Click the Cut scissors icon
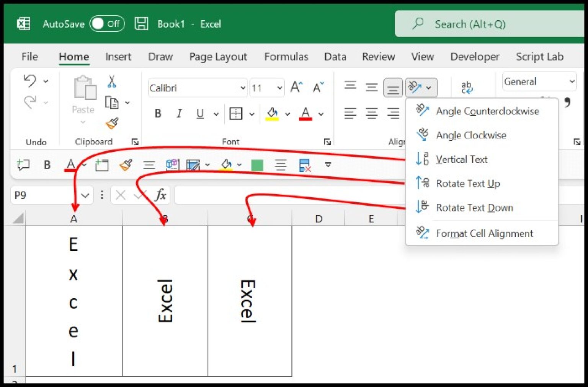The height and width of the screenshot is (387, 588). [x=111, y=81]
